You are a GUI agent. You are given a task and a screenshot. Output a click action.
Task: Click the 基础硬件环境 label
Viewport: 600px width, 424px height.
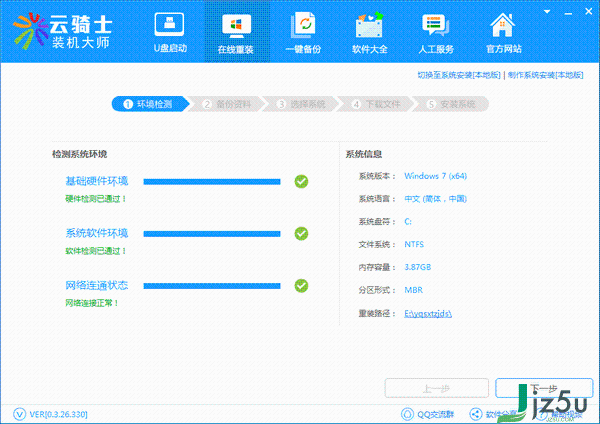[x=96, y=181]
